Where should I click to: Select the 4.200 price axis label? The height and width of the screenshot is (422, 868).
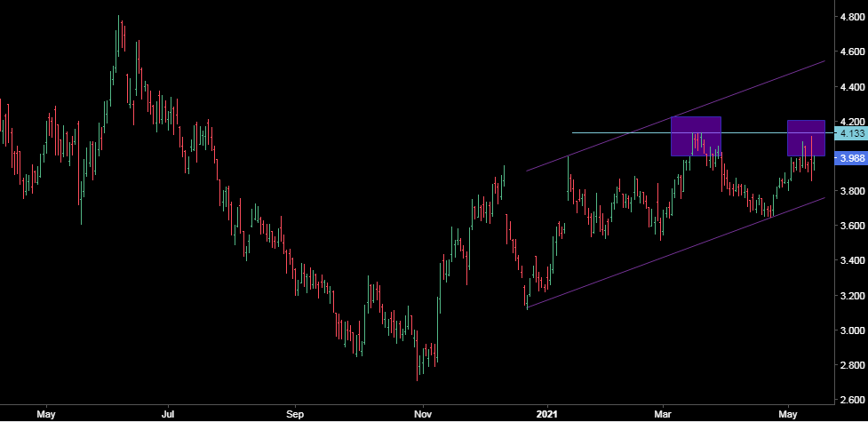coord(851,122)
